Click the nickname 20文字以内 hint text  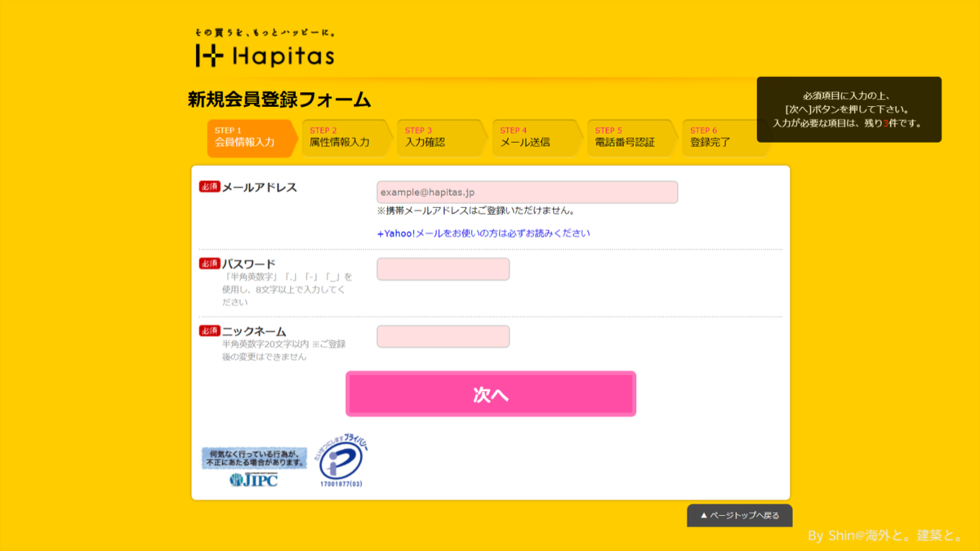pos(283,350)
